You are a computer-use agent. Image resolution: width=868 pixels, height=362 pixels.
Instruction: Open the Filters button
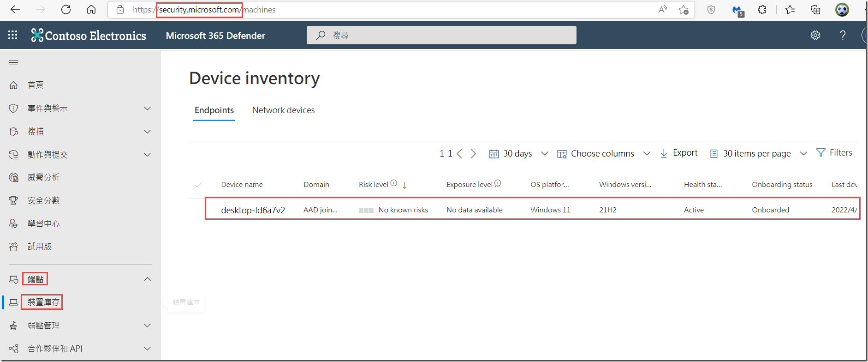(x=834, y=153)
